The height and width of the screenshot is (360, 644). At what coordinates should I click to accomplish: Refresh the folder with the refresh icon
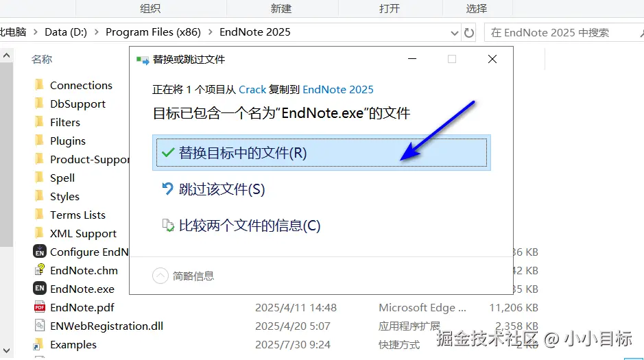468,32
